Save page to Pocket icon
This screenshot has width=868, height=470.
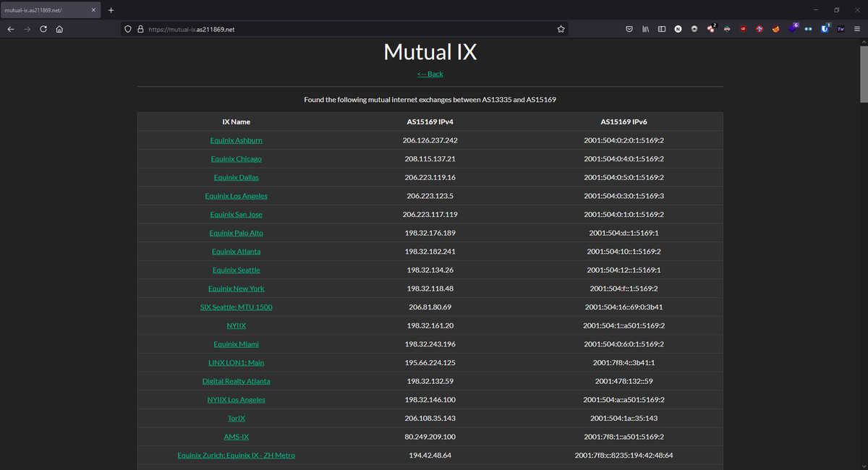629,30
